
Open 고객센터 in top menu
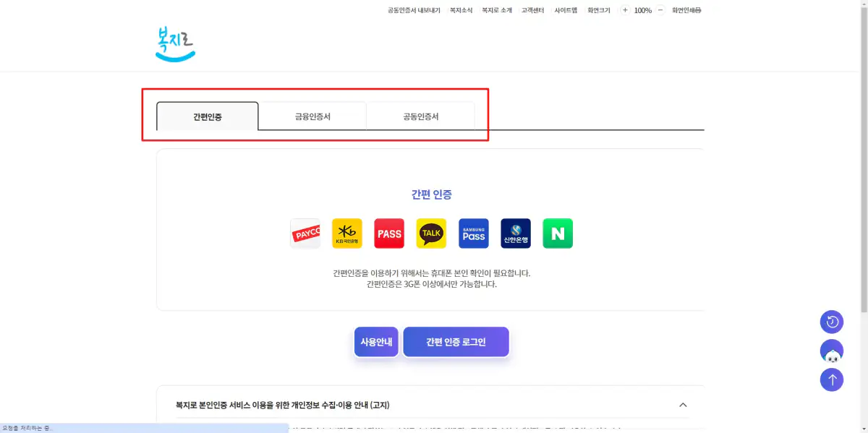(x=533, y=10)
